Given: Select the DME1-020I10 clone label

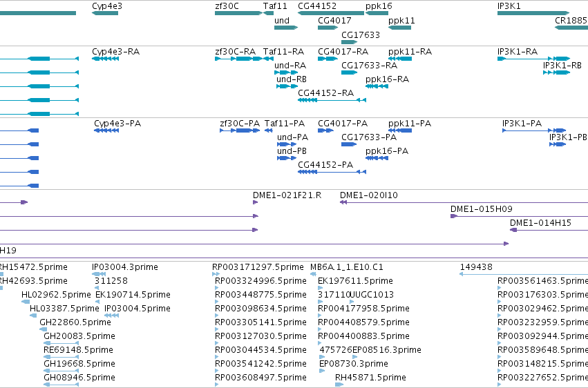Looking at the screenshot, I should (369, 195).
